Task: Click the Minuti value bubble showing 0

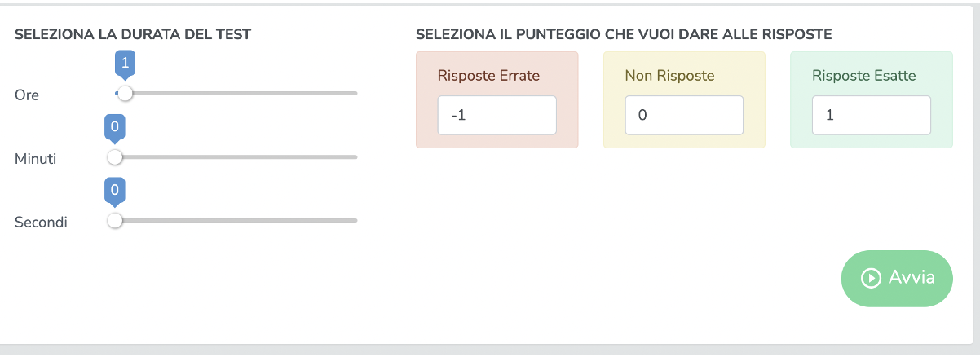Action: click(x=115, y=126)
